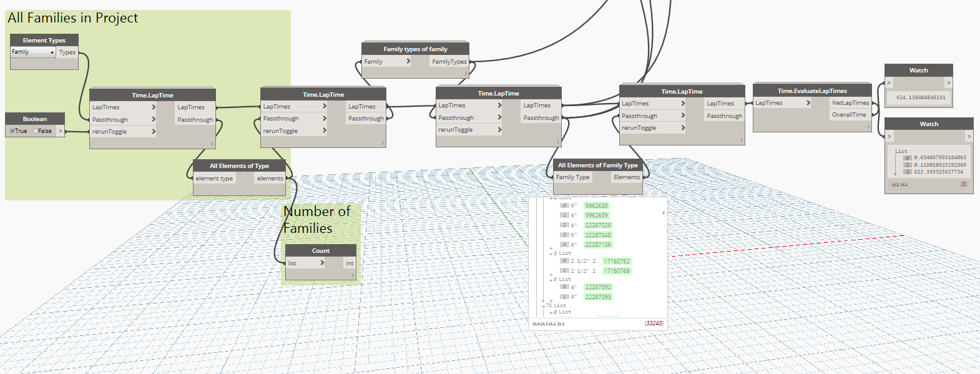Click element ID 22287028 in preview list
The width and height of the screenshot is (980, 374).
(x=598, y=225)
